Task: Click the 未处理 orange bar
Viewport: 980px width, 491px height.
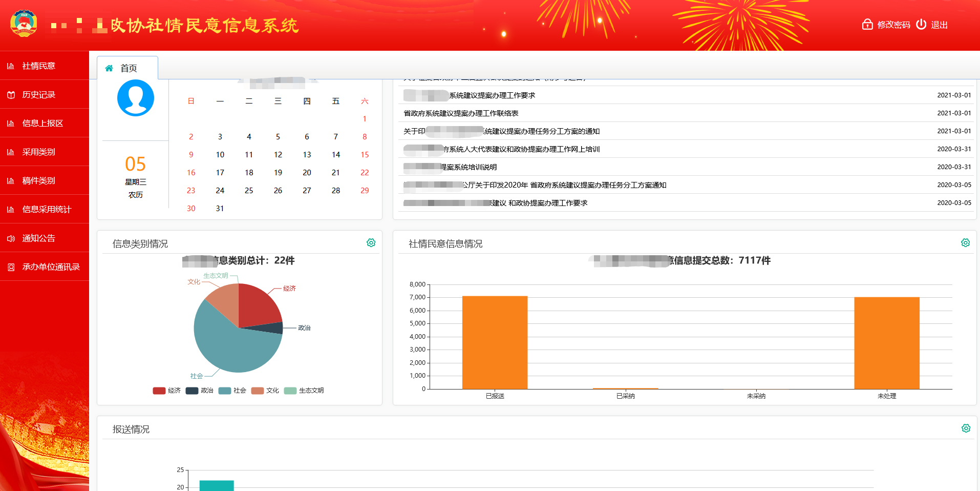Action: [x=887, y=343]
